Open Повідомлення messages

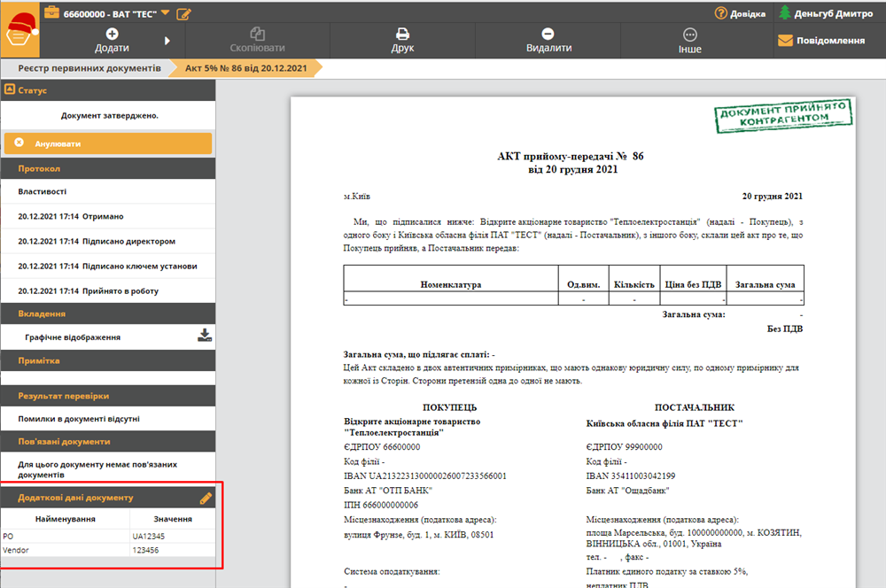[x=821, y=40]
